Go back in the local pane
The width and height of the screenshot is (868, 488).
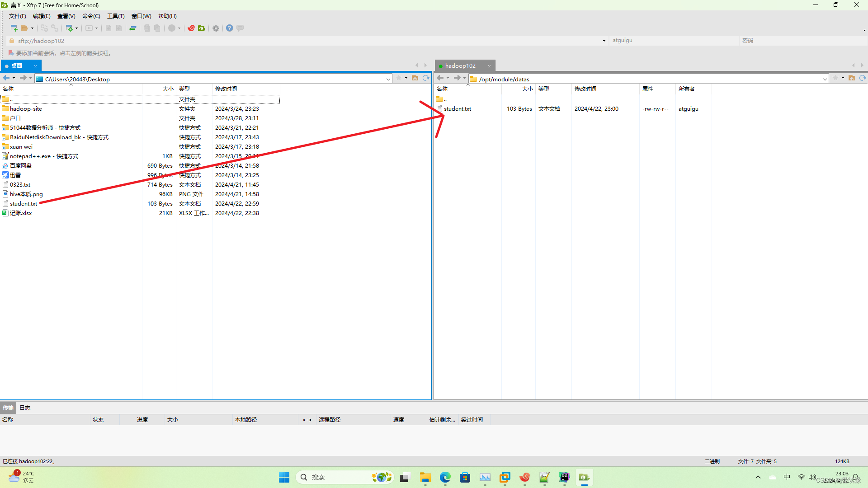coord(6,78)
